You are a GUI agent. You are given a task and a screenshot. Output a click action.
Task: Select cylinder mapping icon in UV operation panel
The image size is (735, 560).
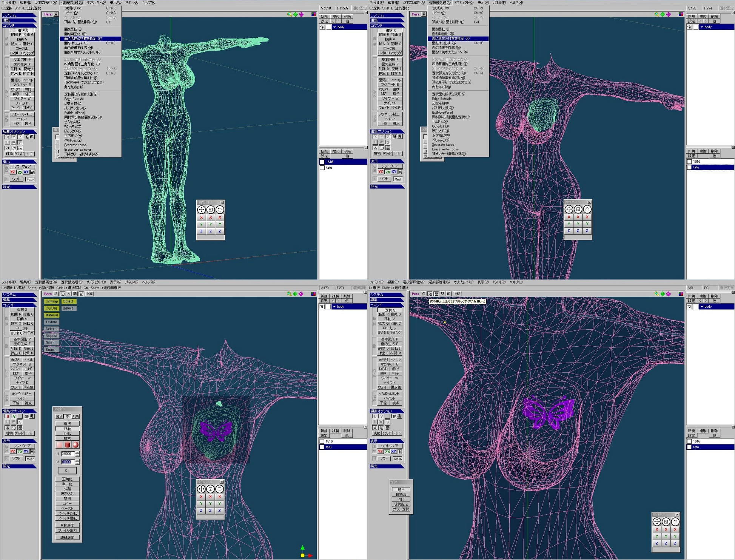point(68,445)
